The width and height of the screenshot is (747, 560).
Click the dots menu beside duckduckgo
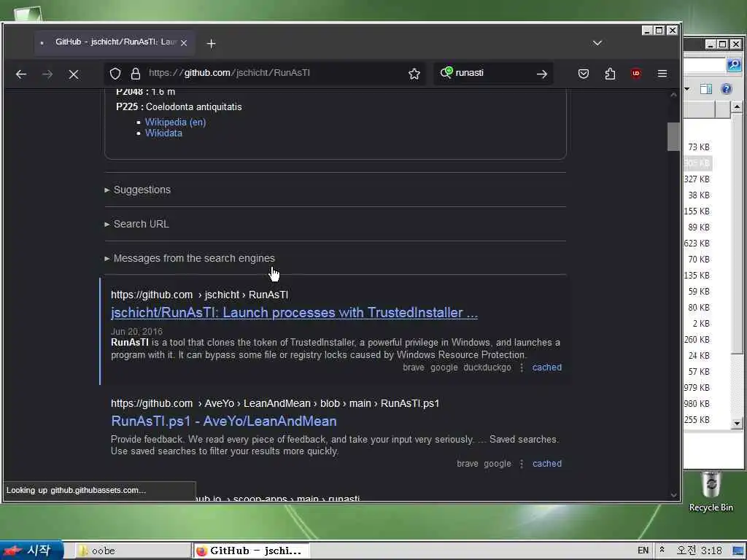(522, 367)
